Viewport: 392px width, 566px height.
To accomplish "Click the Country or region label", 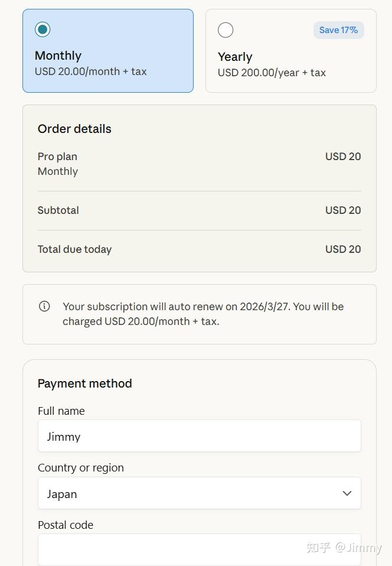I will click(81, 468).
